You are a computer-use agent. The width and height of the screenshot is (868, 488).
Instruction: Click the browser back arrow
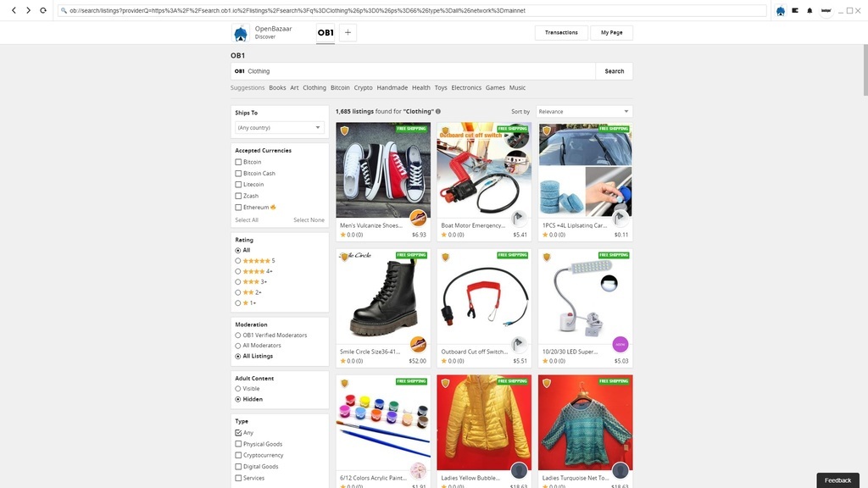pos(14,10)
